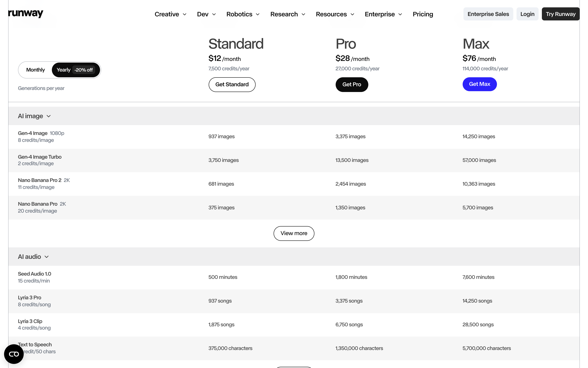
Task: Click the 2,454 images cell
Action: tap(351, 184)
